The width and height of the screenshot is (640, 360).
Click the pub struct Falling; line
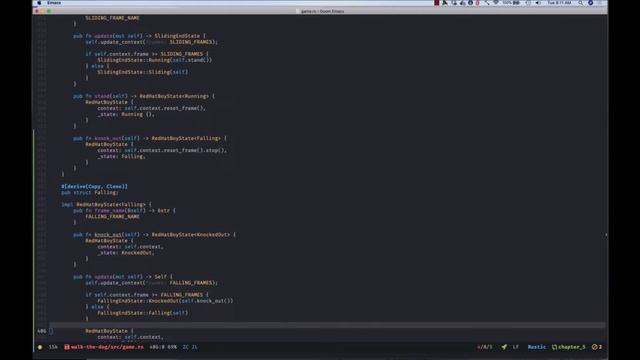[89, 192]
